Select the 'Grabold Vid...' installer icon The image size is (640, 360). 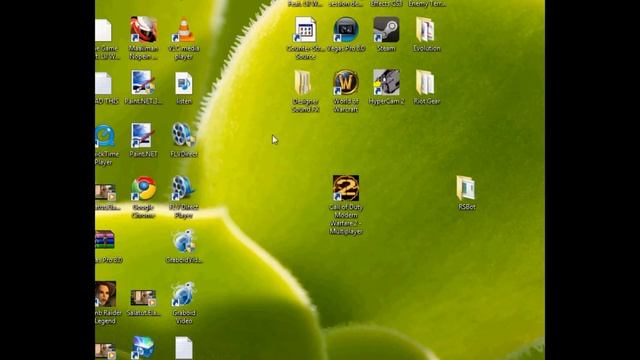[184, 241]
